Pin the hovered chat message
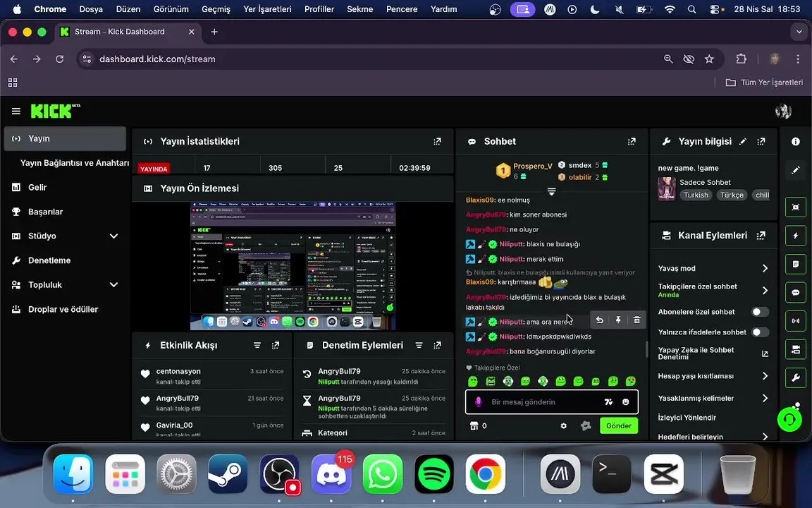The width and height of the screenshot is (812, 508). point(617,320)
